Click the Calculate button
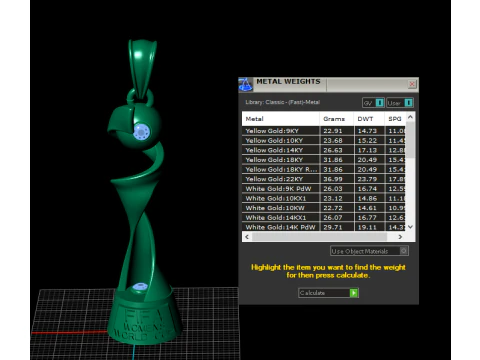 [328, 293]
